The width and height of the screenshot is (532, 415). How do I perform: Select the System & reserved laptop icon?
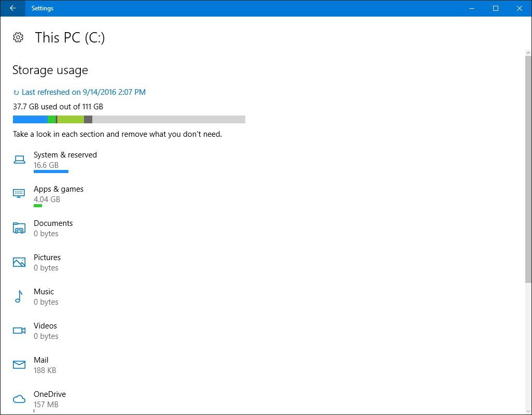pyautogui.click(x=19, y=159)
